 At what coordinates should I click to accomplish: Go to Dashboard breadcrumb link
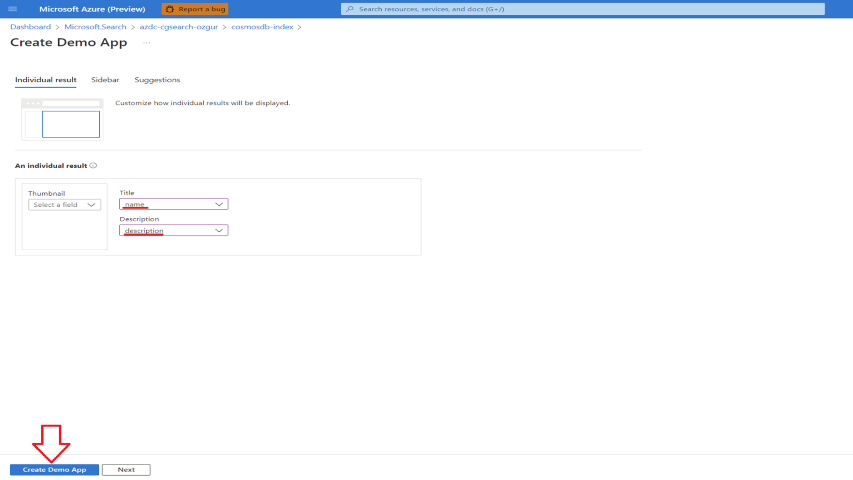tap(30, 27)
